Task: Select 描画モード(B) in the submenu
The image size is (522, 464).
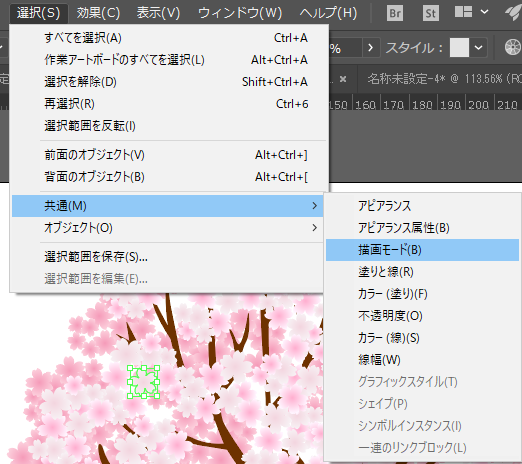Action: pos(422,250)
